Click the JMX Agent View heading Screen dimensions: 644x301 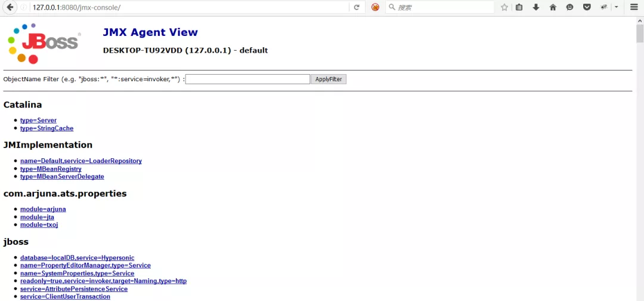(150, 32)
